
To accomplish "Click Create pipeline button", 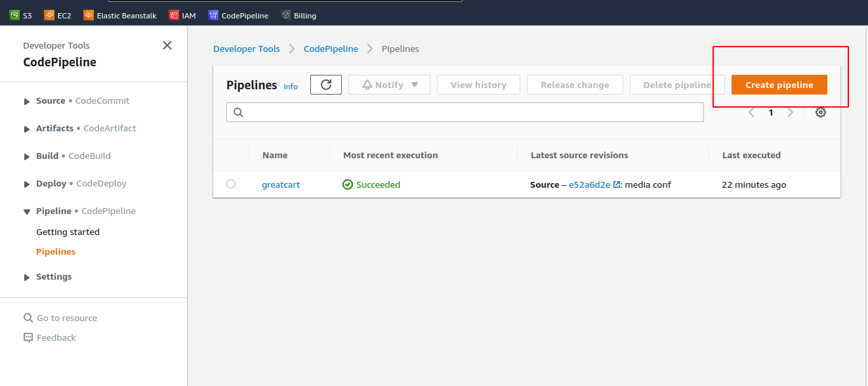I will [x=779, y=85].
